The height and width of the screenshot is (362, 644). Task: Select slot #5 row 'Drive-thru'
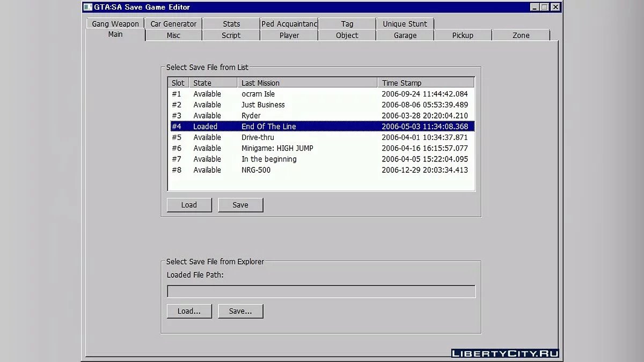(321, 137)
